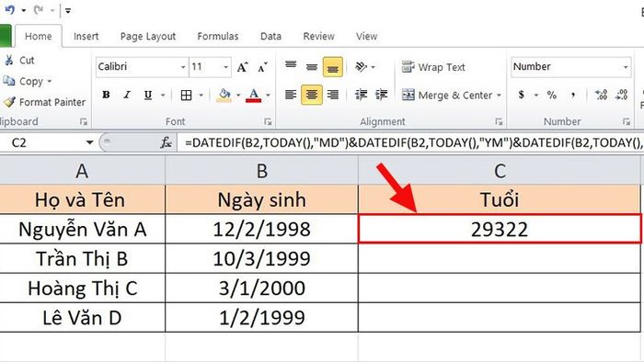Open the Page Layout tab
The width and height of the screenshot is (644, 362).
click(148, 37)
